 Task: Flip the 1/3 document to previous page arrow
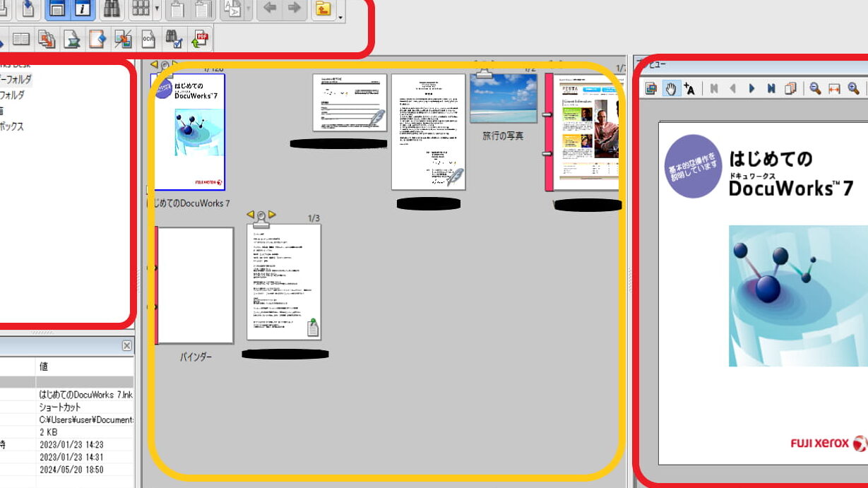250,215
